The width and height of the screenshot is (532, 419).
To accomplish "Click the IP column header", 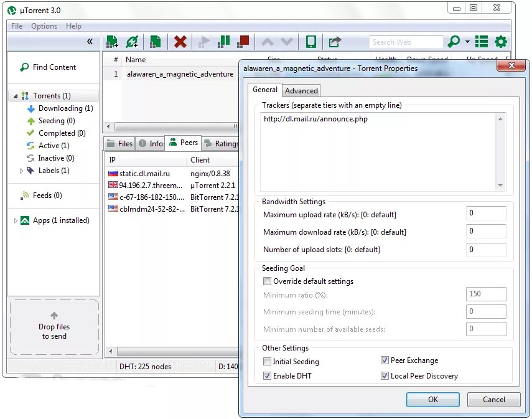I will pyautogui.click(x=146, y=160).
